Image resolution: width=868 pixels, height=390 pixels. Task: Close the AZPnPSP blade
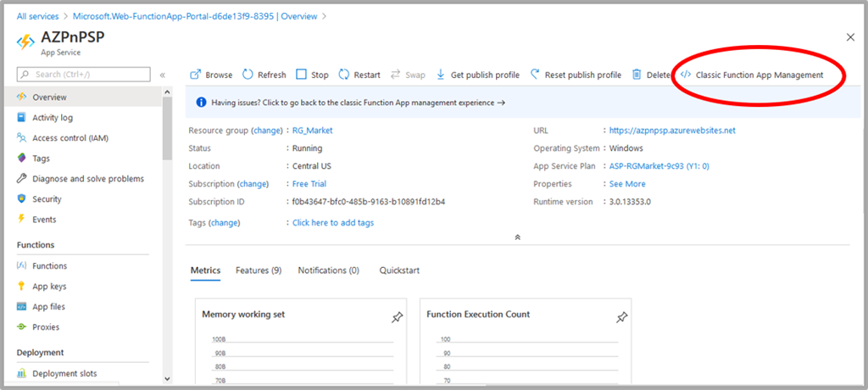coord(850,37)
